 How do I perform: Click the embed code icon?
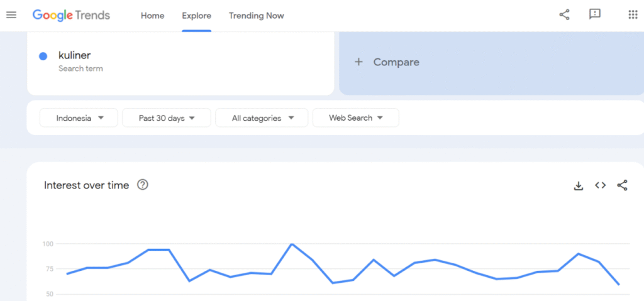[x=600, y=185]
